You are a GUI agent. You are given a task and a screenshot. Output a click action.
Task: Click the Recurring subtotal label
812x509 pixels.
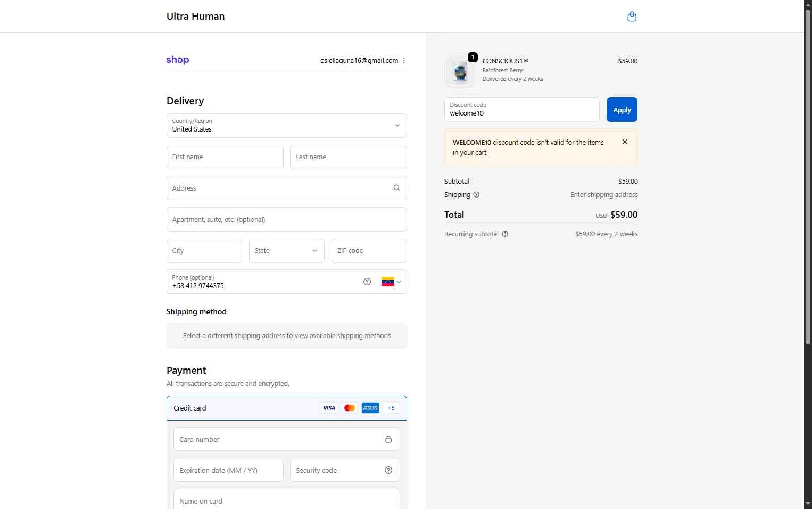[x=471, y=234]
